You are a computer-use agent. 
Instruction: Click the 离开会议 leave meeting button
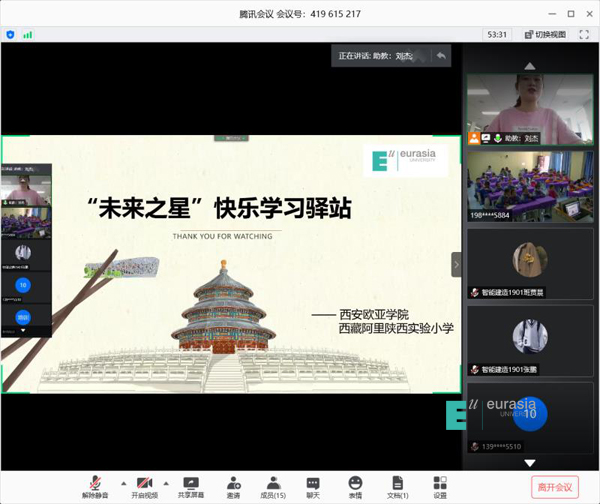click(555, 487)
